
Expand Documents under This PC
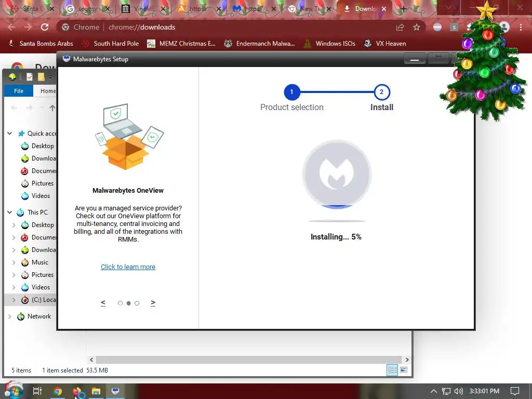[x=14, y=237]
